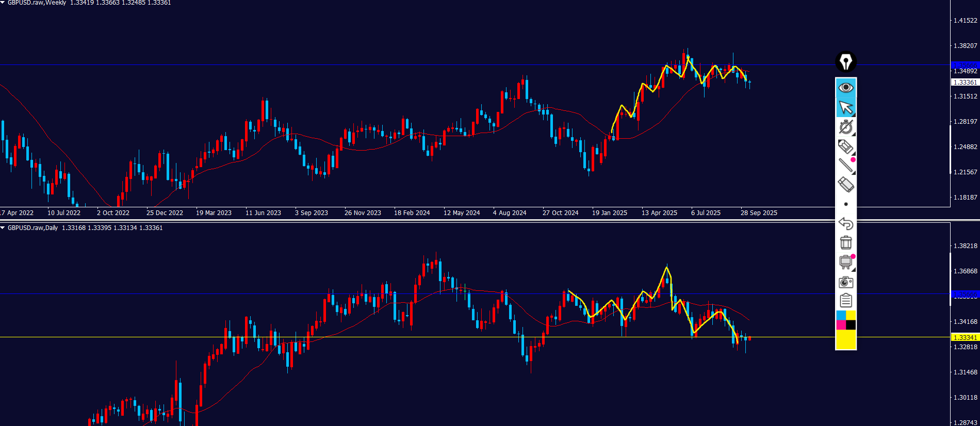980x426 pixels.
Task: Select the cursor arrow tool
Action: 845,107
